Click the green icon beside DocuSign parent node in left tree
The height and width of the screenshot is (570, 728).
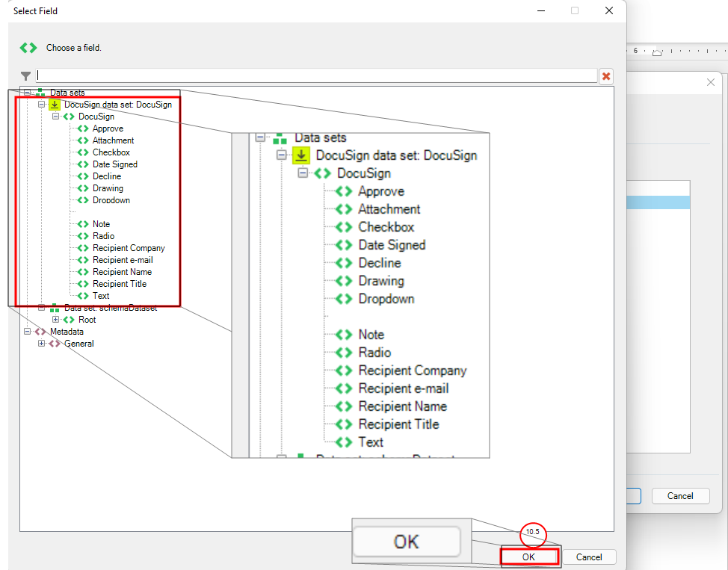(69, 117)
